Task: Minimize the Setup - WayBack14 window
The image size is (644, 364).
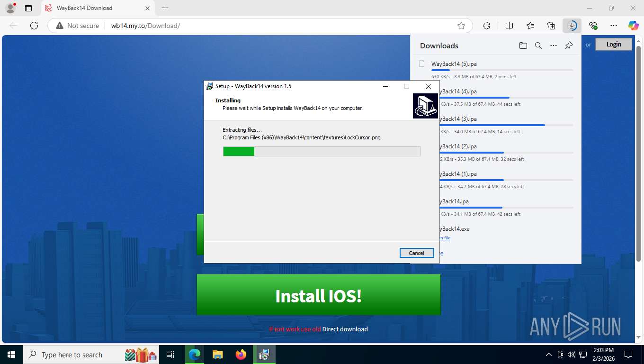Action: pyautogui.click(x=385, y=86)
